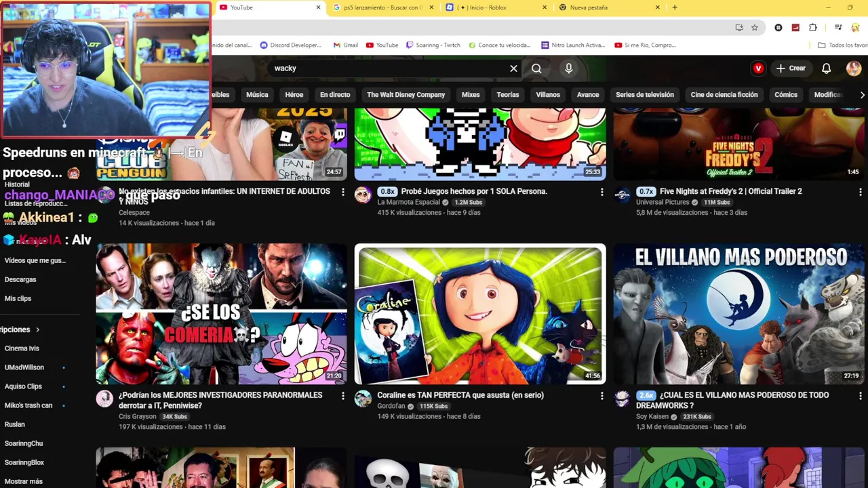Open options for Five Nights at Freddy's trailer
The height and width of the screenshot is (488, 868).
[x=861, y=192]
